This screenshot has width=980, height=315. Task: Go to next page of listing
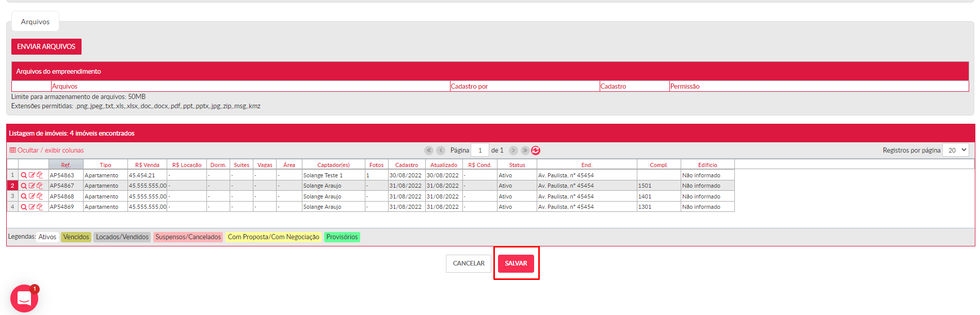(x=513, y=151)
